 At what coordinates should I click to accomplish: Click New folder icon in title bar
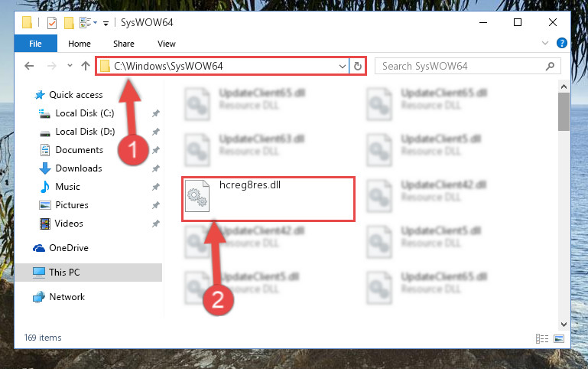click(x=69, y=23)
